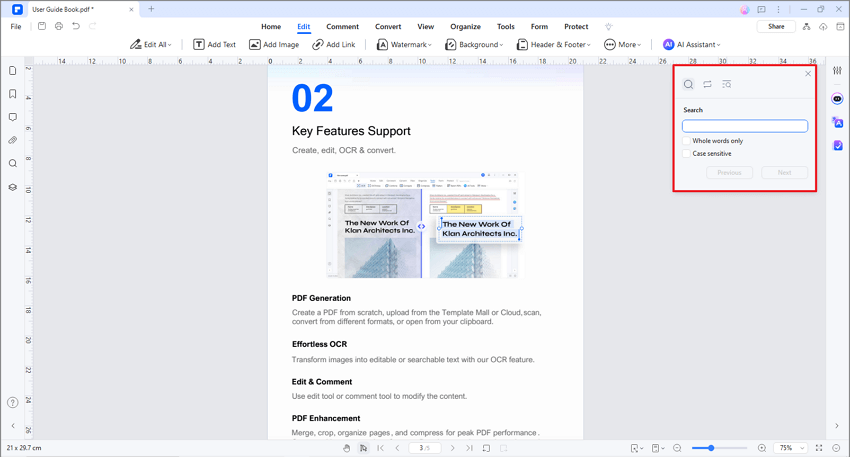Switch to the Home tab
The image size is (850, 457).
pos(271,27)
